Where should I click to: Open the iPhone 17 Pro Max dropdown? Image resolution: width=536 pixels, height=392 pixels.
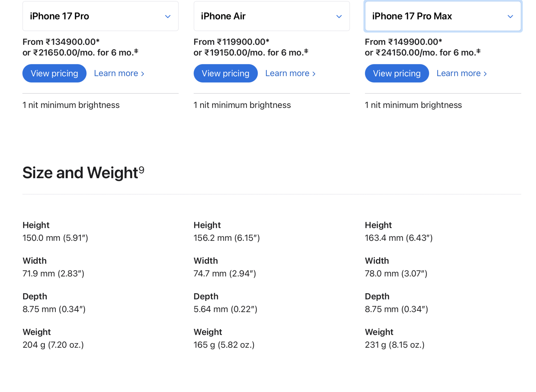point(443,16)
